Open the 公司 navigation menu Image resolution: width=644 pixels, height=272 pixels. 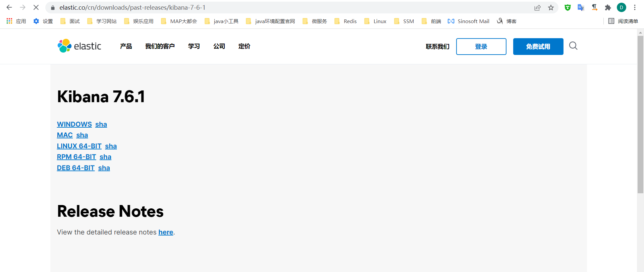point(219,46)
